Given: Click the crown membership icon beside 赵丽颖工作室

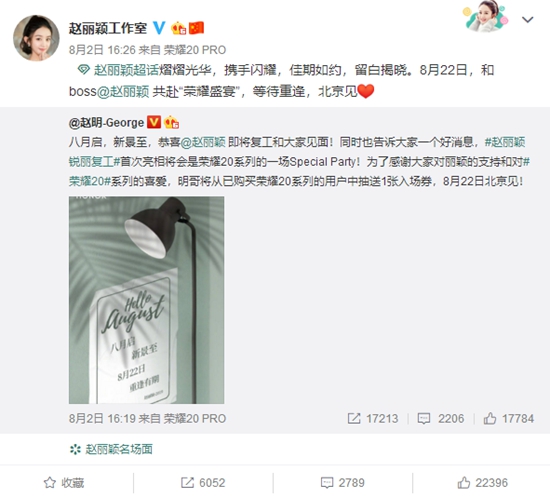Looking at the screenshot, I should [x=178, y=28].
